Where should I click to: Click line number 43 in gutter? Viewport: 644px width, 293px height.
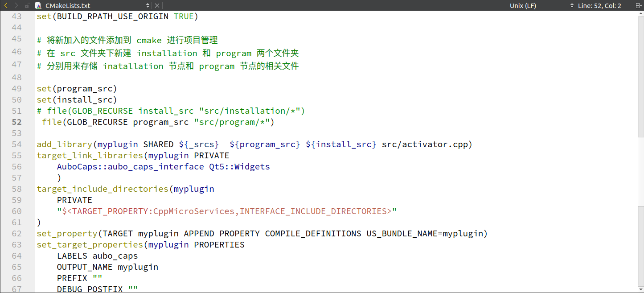(x=16, y=17)
